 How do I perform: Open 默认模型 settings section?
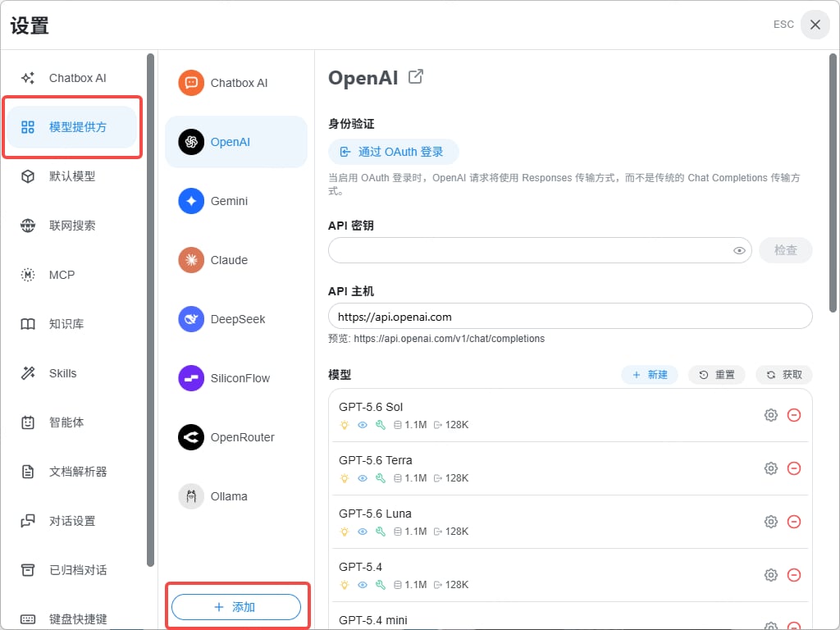coord(72,176)
